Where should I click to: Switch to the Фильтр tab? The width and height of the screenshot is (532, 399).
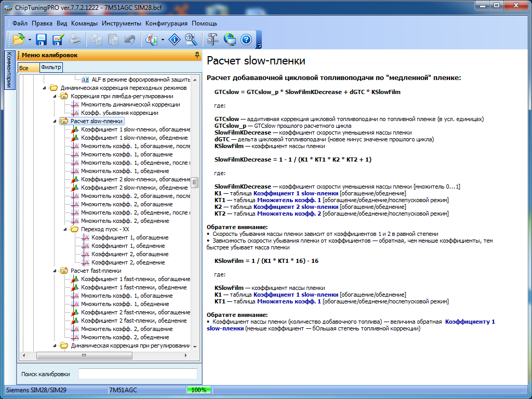pyautogui.click(x=51, y=68)
